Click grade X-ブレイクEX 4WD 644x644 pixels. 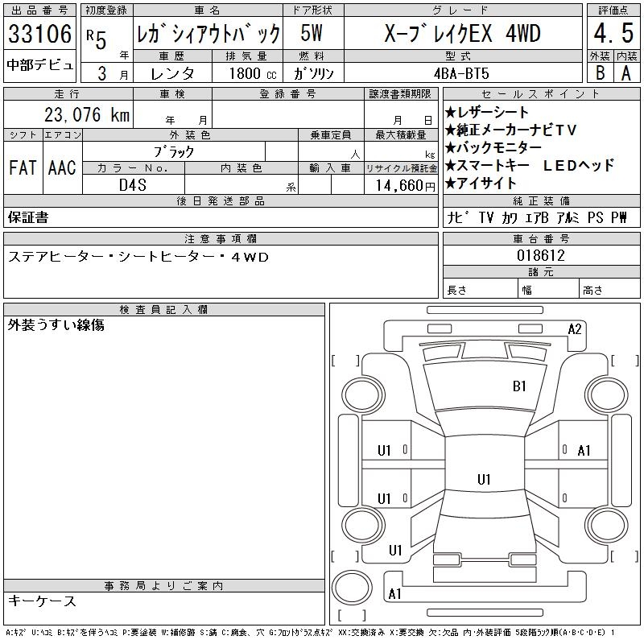point(462,33)
